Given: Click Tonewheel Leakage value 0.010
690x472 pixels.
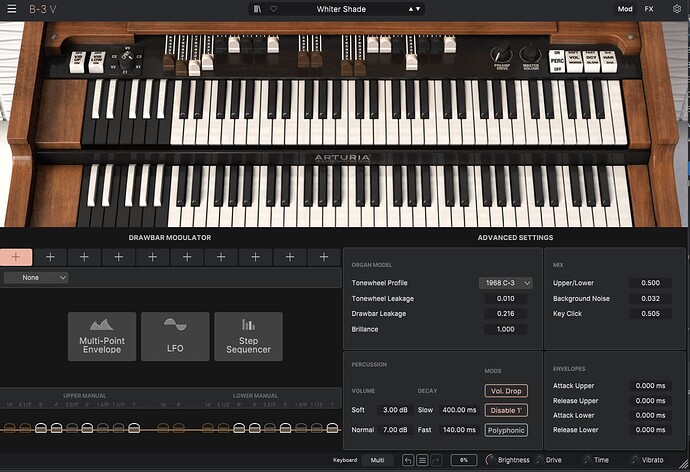Looking at the screenshot, I should pos(506,299).
